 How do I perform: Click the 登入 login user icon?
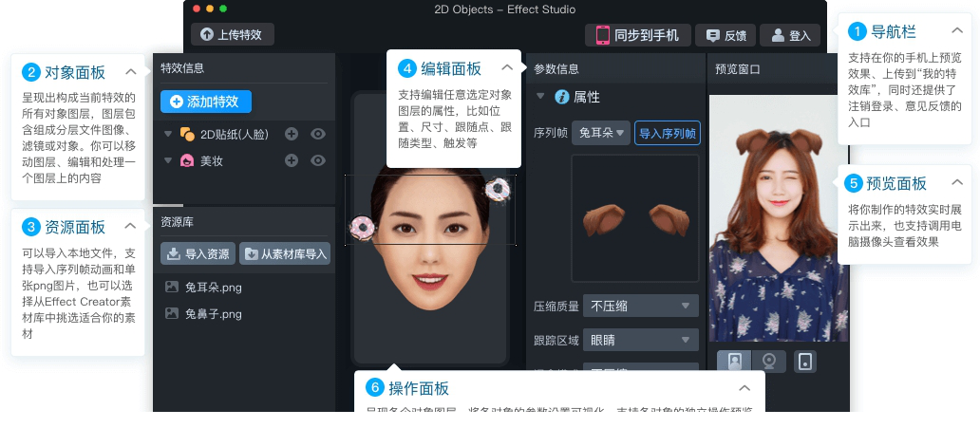click(790, 36)
